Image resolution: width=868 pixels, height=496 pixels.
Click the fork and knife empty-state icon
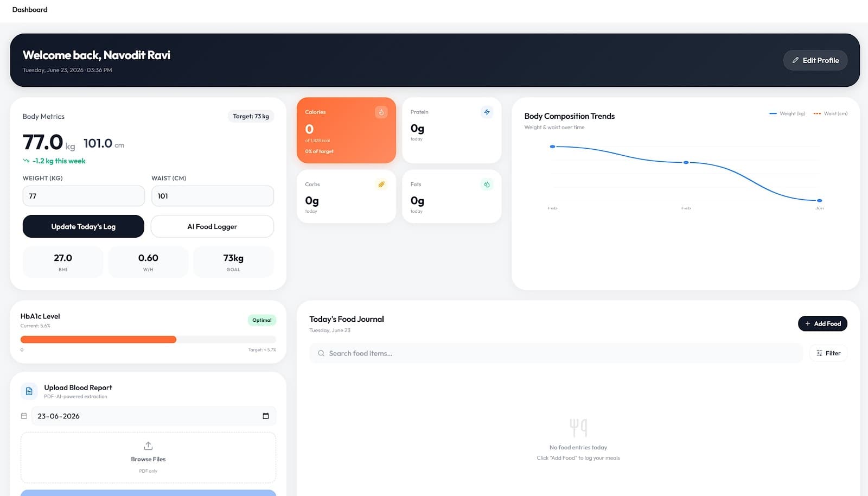(x=578, y=428)
